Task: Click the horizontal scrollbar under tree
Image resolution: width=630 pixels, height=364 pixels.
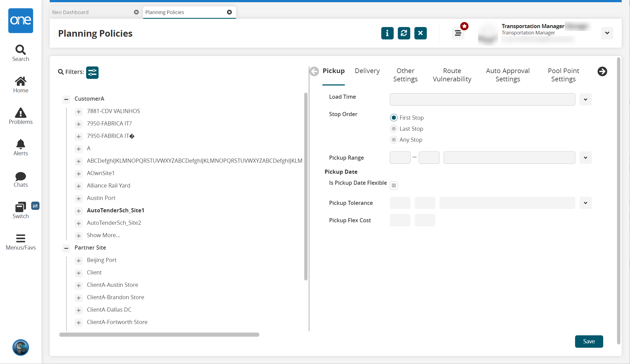Action: [159, 334]
